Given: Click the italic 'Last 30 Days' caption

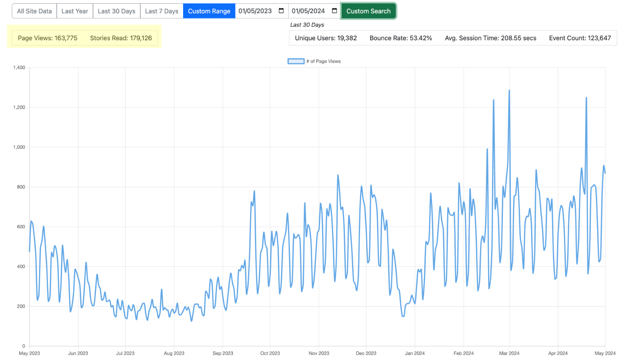Looking at the screenshot, I should click(307, 25).
